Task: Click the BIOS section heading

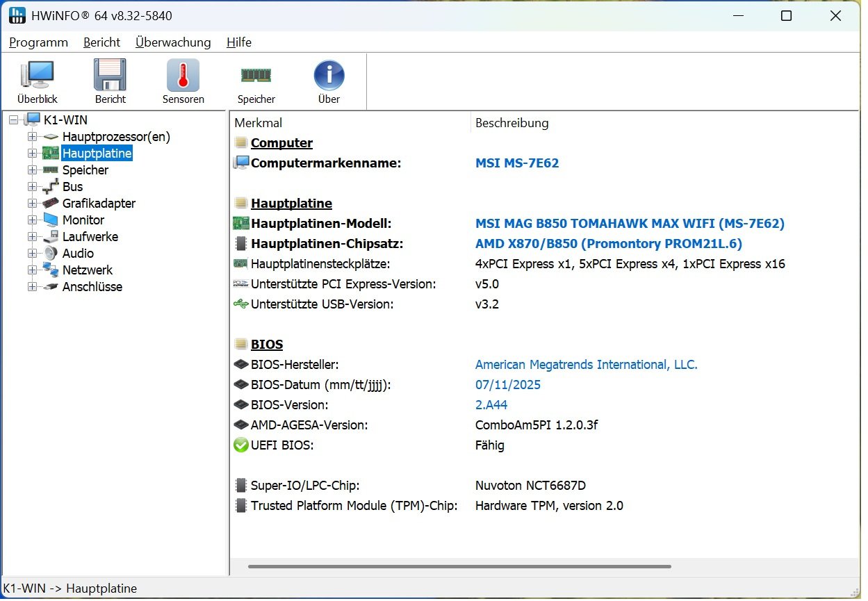Action: coord(267,345)
